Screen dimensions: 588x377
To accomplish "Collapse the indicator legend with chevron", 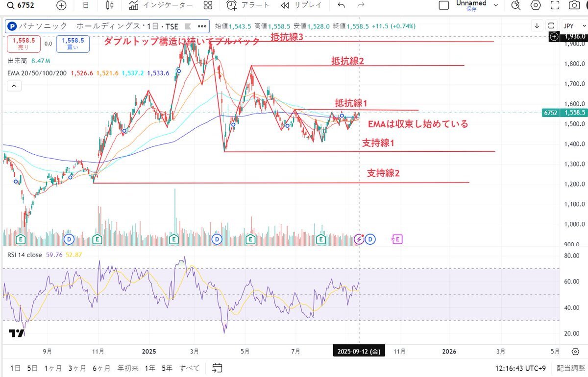I will click(14, 86).
